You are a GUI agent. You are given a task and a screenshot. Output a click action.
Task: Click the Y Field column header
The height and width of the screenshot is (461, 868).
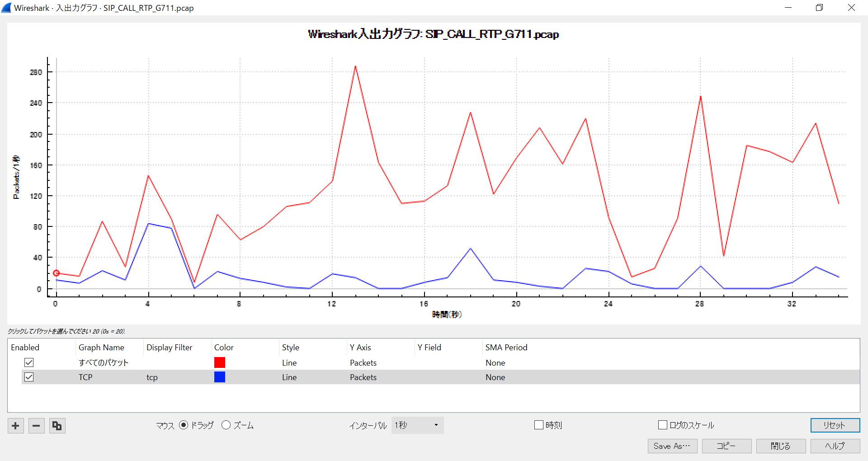[448, 347]
